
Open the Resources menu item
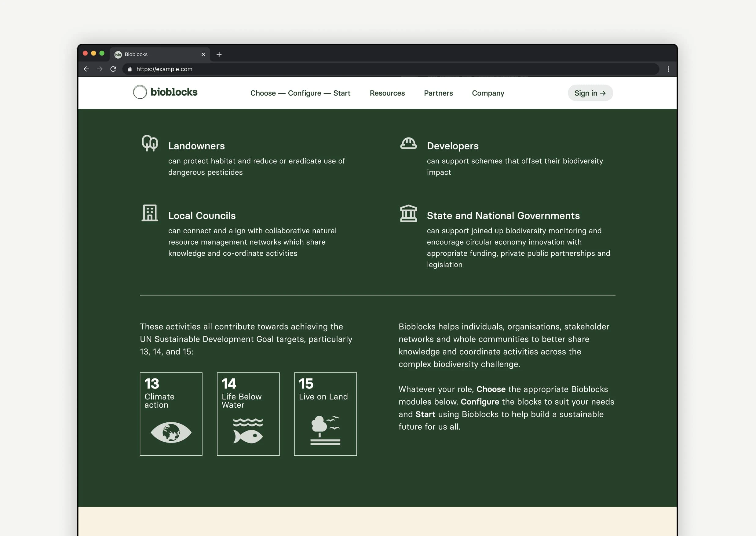(x=387, y=93)
